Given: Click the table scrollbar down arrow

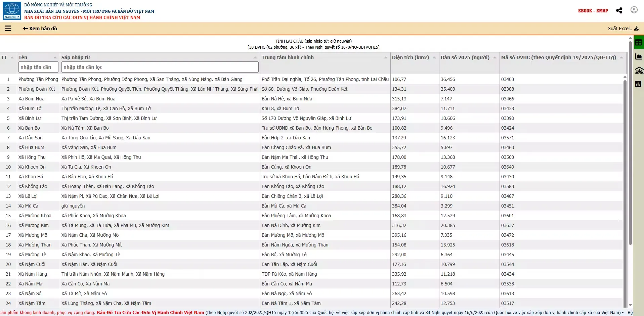Looking at the screenshot, I should pyautogui.click(x=630, y=305).
